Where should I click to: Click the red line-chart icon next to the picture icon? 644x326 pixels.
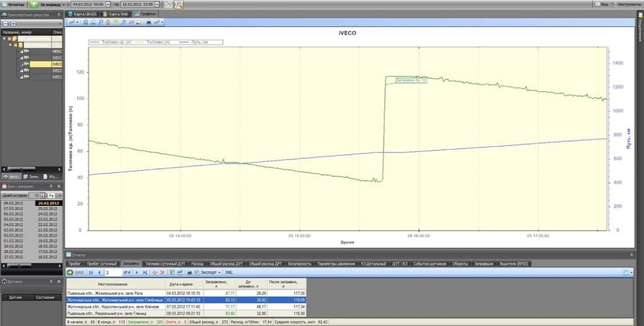click(131, 22)
